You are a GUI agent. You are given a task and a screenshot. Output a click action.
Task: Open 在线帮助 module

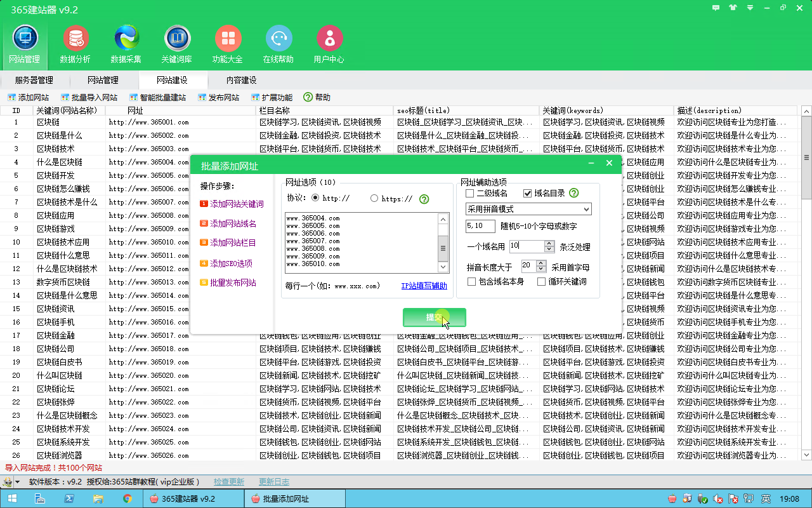[x=278, y=44]
